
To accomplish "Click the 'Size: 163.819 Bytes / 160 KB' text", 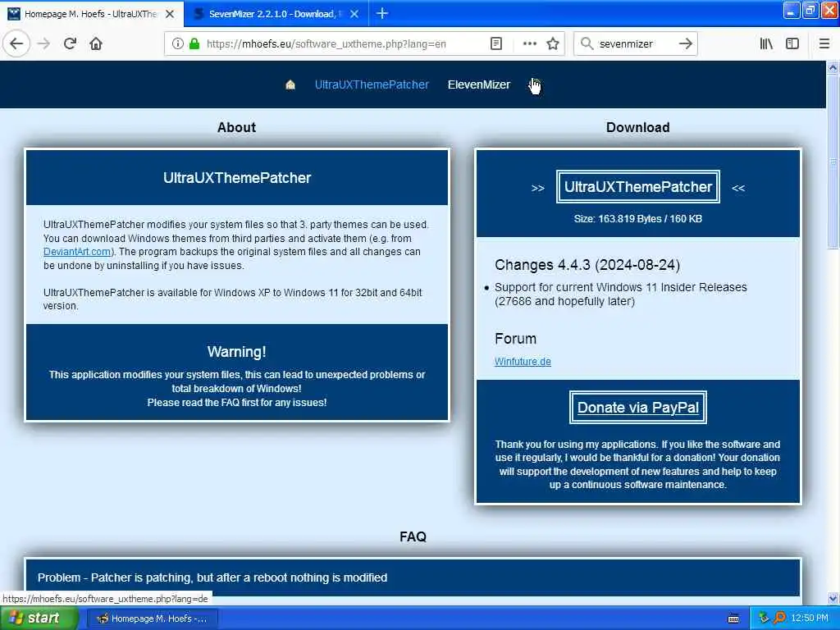I will [x=638, y=218].
